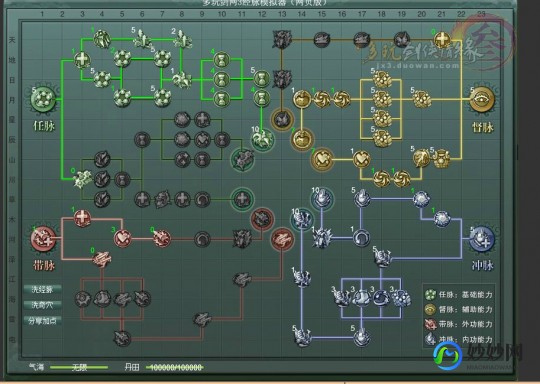Select glowing gold heart node with 7

point(322,159)
